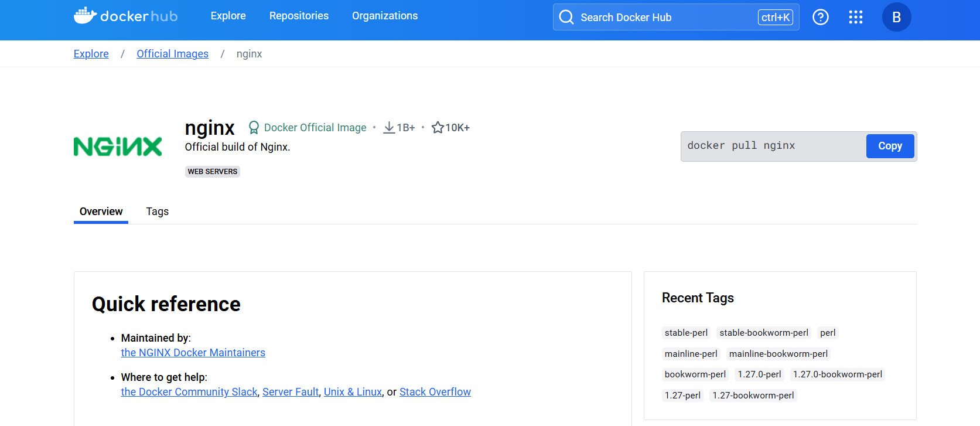Viewport: 980px width, 426px height.
Task: Click the Docker Official Image label
Action: tap(315, 128)
